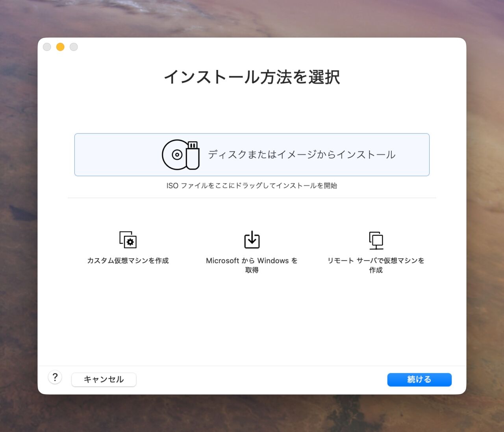Click the gray close window button
The width and height of the screenshot is (504, 432).
[x=47, y=47]
